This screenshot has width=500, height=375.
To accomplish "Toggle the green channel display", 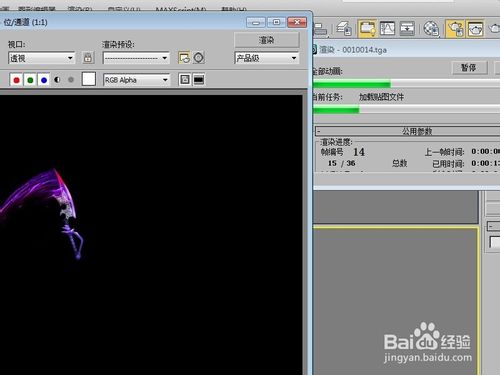I will 30,80.
